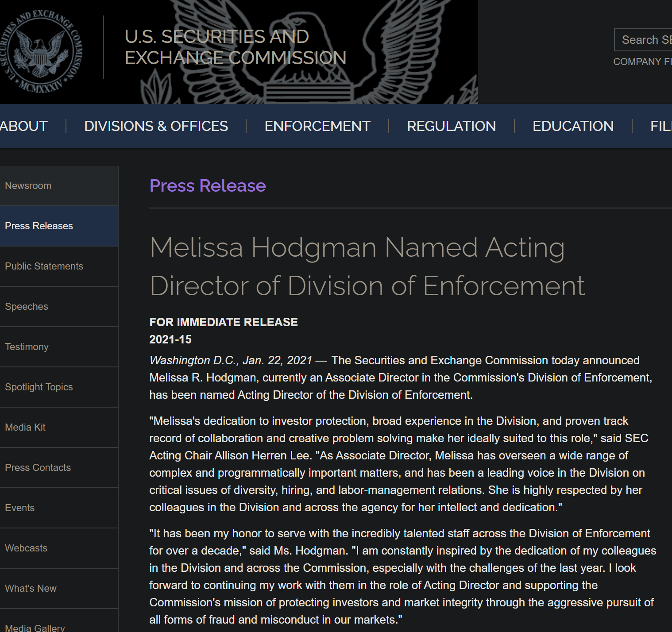Open Events sidebar item
This screenshot has height=632, width=672.
pyautogui.click(x=59, y=508)
